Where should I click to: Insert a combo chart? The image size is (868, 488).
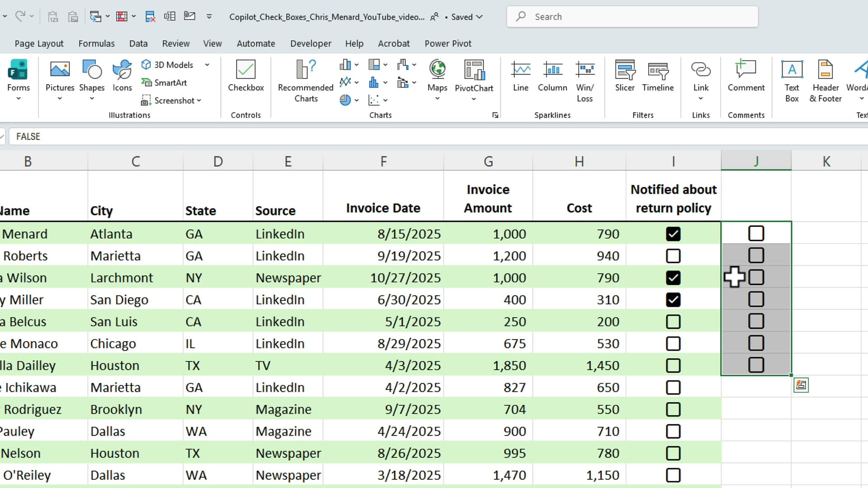coord(403,82)
